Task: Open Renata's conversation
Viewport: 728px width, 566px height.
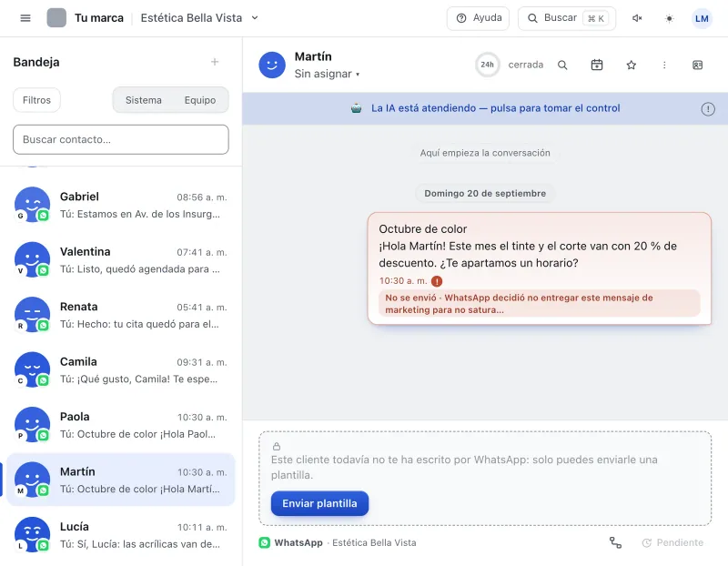Action: (121, 315)
